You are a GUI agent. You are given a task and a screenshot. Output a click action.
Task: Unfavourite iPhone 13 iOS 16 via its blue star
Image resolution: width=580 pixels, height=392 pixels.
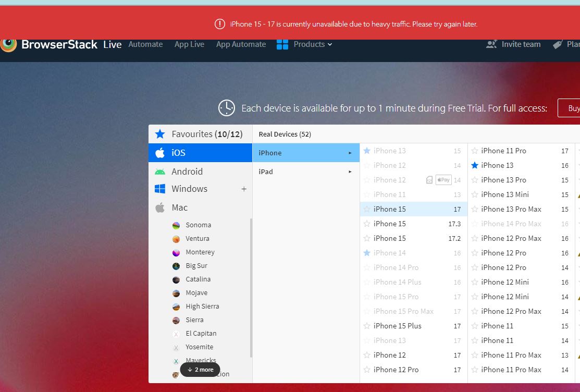coord(475,165)
